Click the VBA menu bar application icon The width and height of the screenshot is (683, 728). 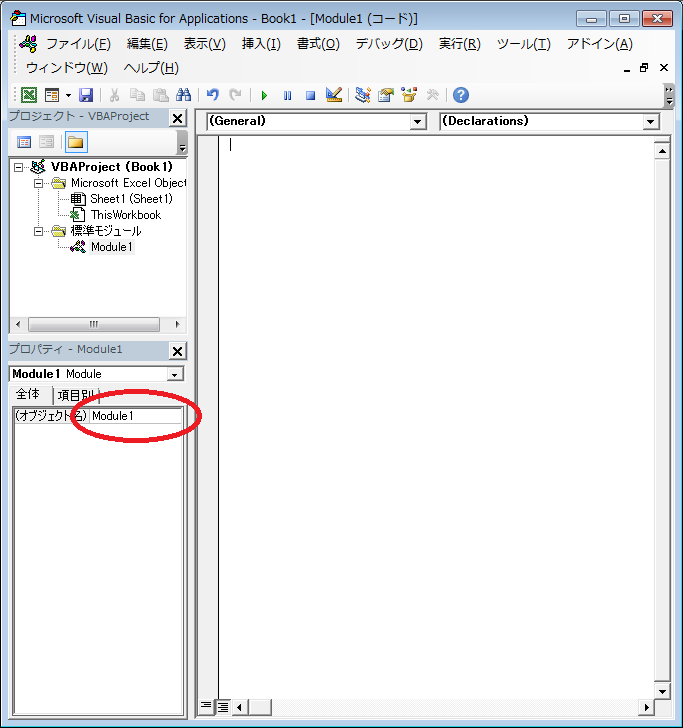click(28, 44)
